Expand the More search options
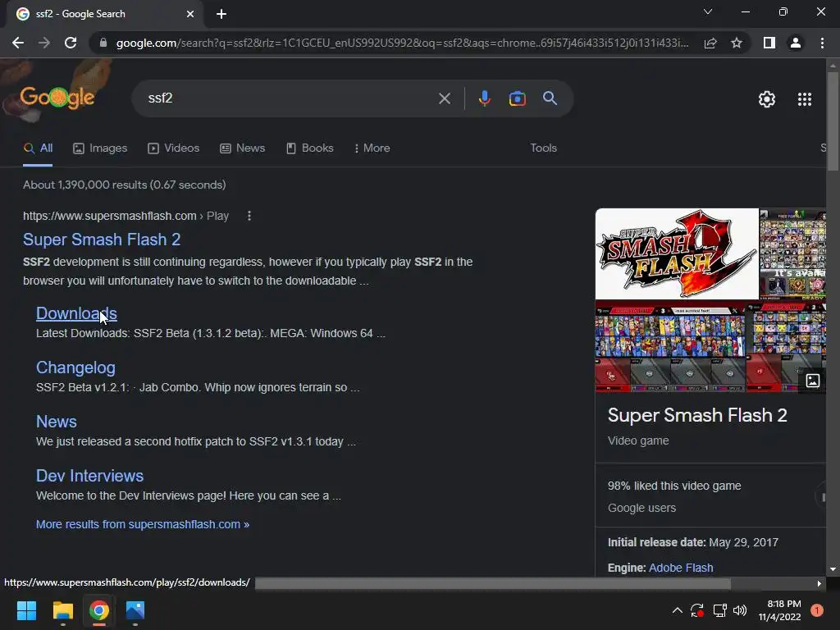 (x=372, y=148)
